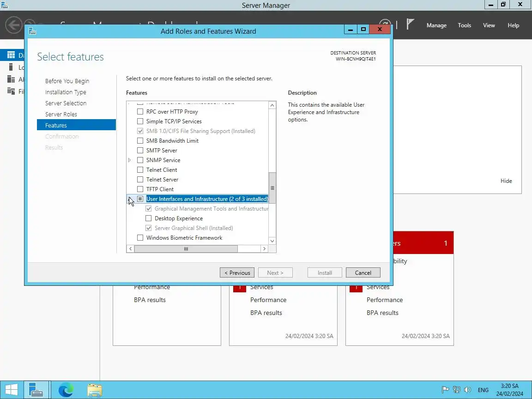Check Desktop Experience feature
The height and width of the screenshot is (399, 532).
[149, 218]
